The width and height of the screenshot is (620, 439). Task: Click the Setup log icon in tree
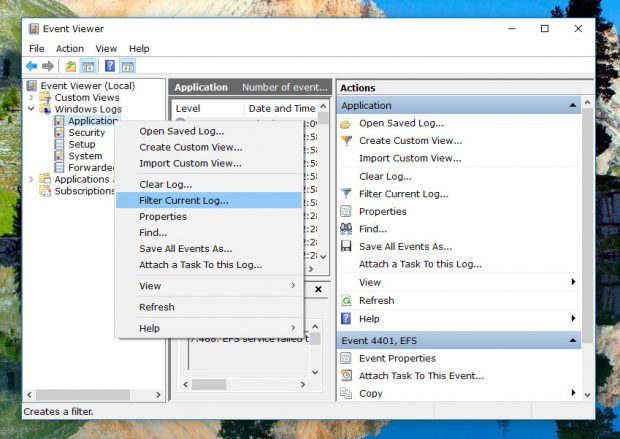59,144
